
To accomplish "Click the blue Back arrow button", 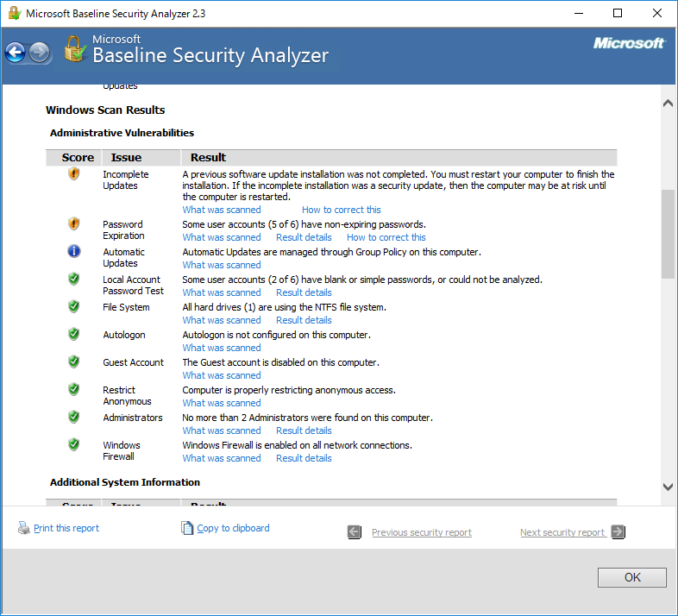I will click(16, 53).
